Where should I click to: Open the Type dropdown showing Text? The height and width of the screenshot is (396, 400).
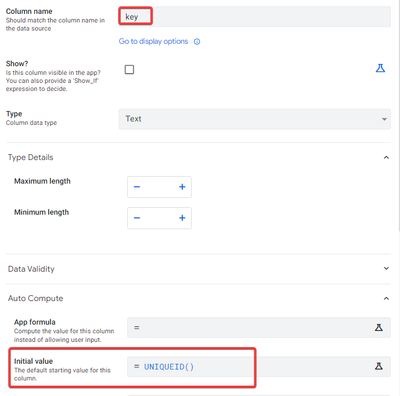point(254,119)
